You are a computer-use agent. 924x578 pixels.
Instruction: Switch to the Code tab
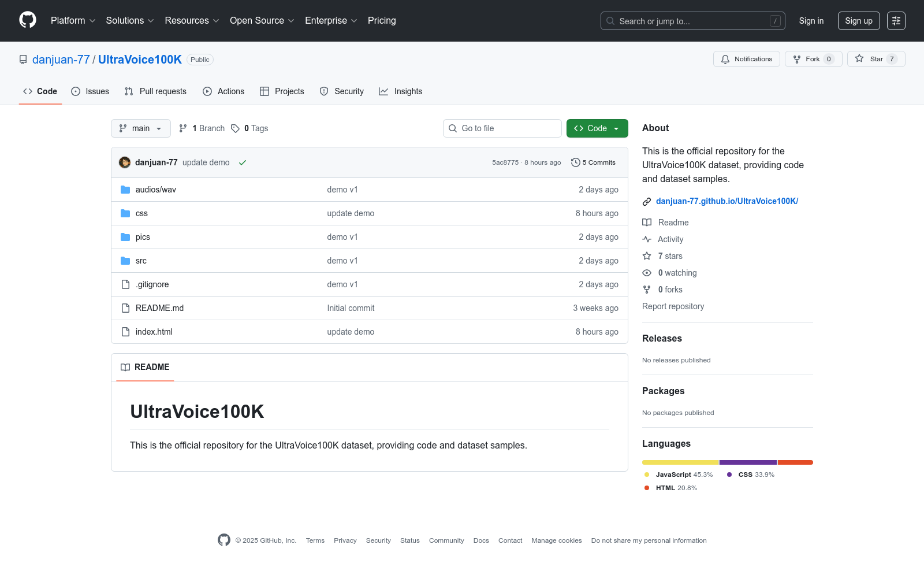[x=40, y=91]
